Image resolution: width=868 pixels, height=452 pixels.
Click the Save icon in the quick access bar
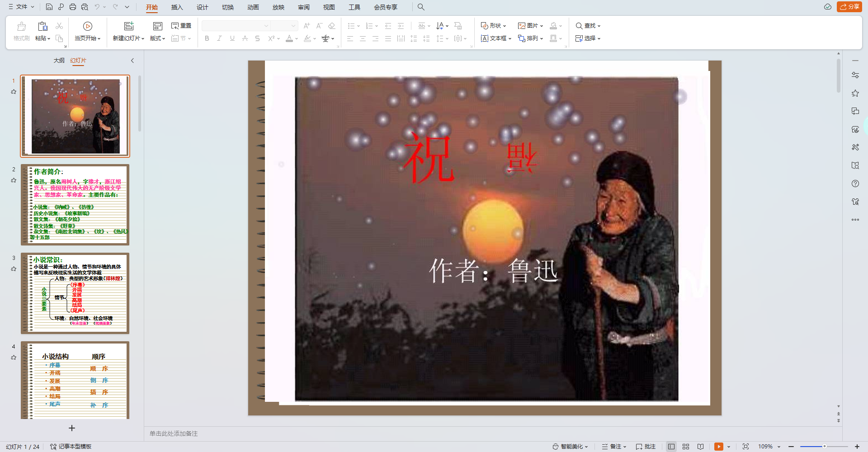49,7
